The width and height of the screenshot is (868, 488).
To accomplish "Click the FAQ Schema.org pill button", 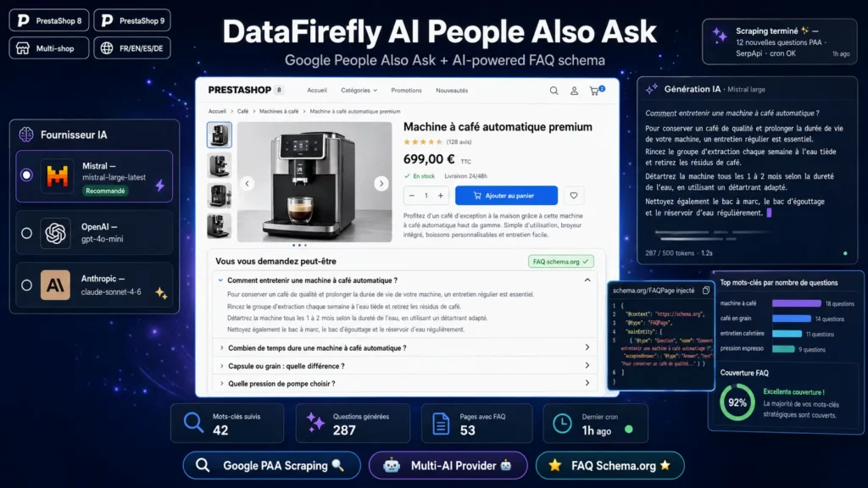I will (610, 465).
